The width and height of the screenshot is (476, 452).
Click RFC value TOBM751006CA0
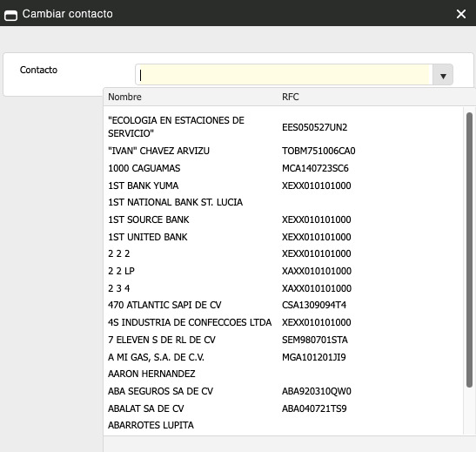(x=318, y=151)
